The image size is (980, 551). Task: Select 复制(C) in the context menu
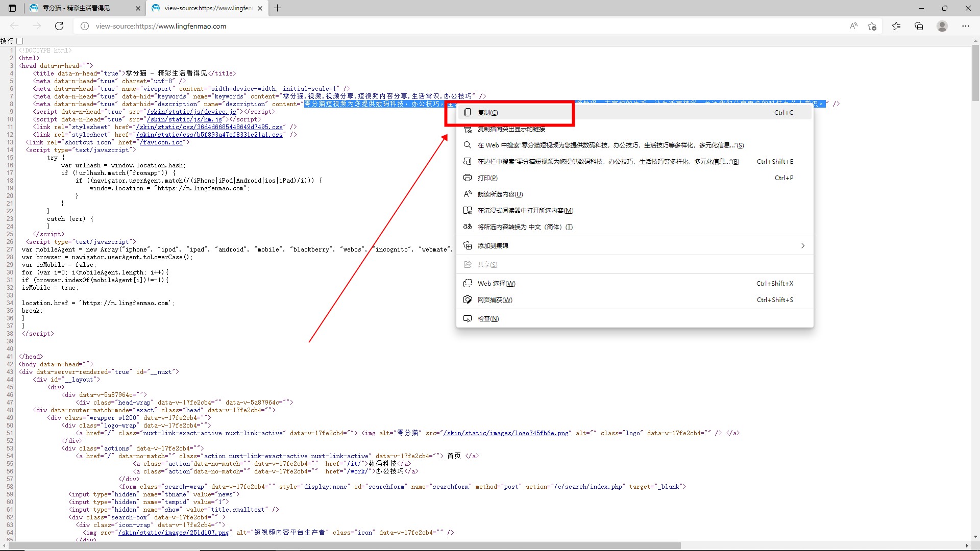[x=487, y=113]
